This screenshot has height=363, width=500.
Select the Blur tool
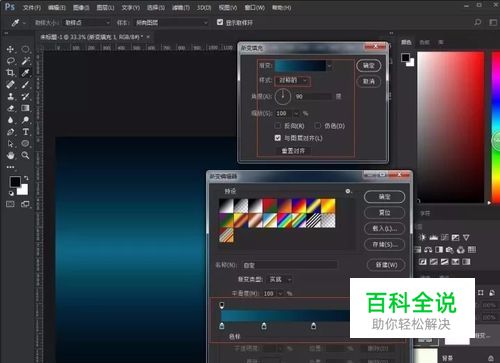tap(10, 120)
